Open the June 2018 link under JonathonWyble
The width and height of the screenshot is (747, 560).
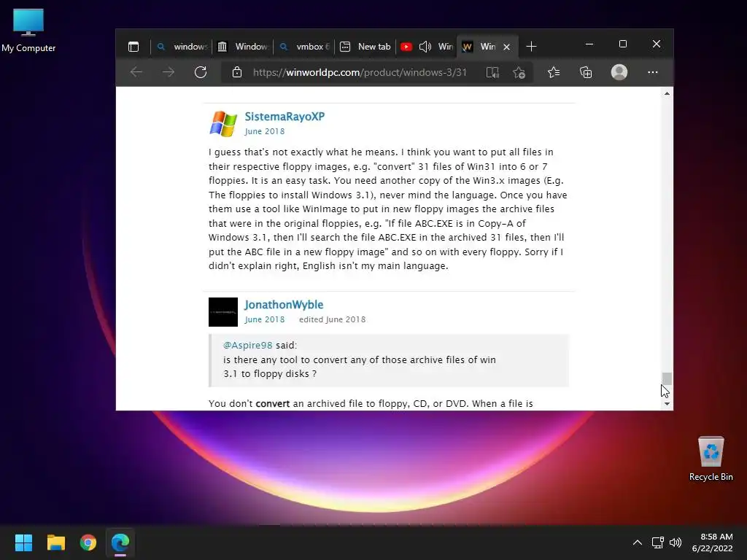[264, 319]
